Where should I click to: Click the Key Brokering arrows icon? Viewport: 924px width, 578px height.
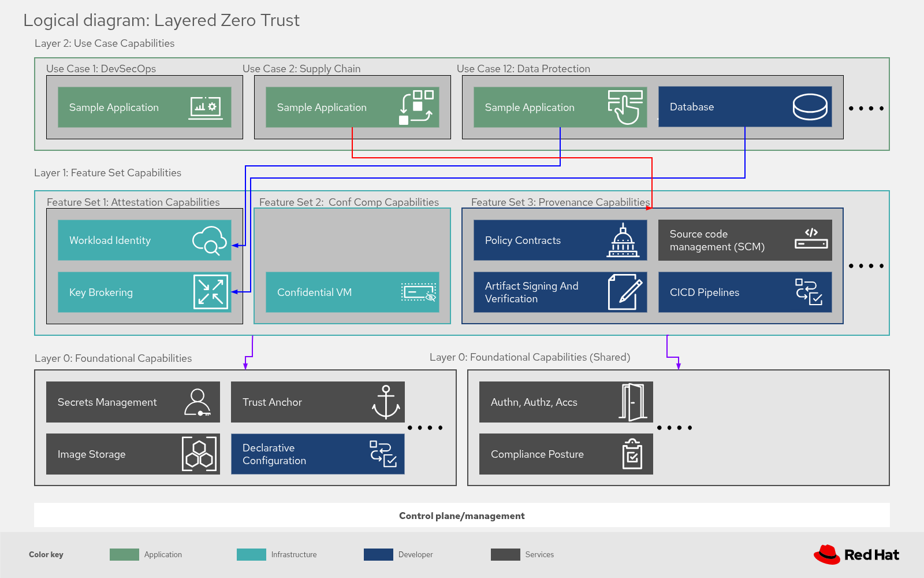coord(211,292)
